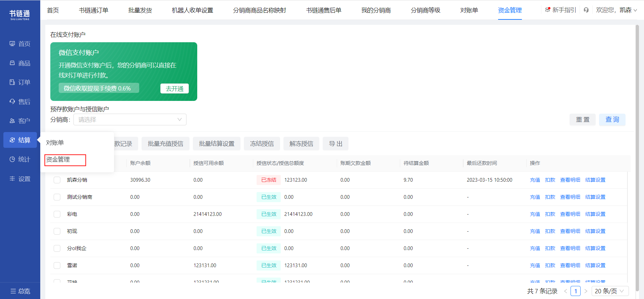Click the 书链通 logo in sidebar
644x299 pixels.
point(20,15)
